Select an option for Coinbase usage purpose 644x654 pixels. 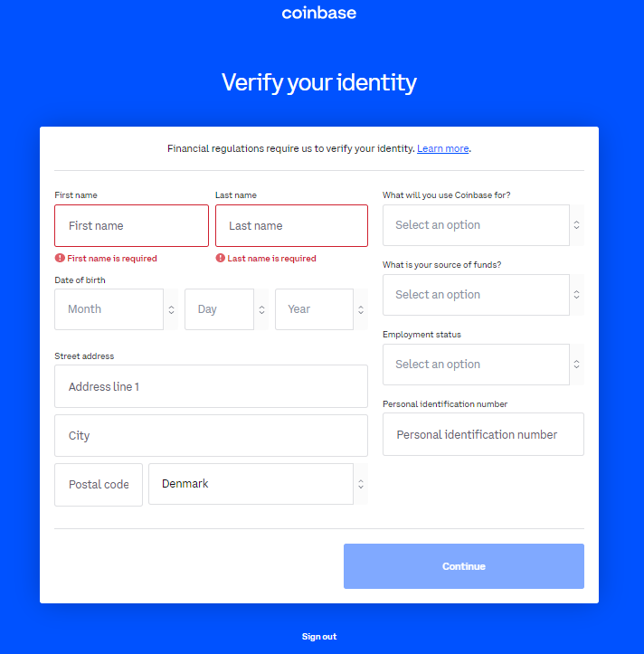coord(483,225)
